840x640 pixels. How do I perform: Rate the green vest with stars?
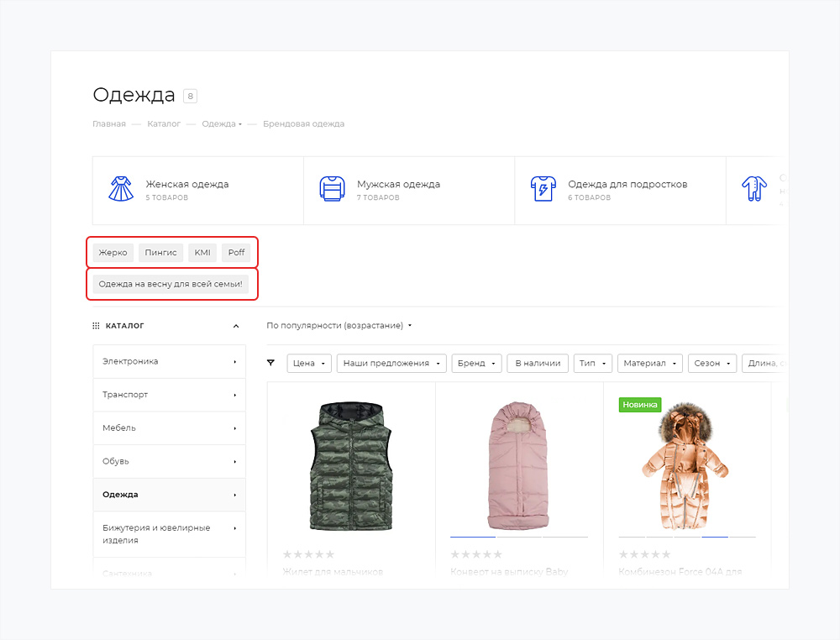(x=308, y=554)
